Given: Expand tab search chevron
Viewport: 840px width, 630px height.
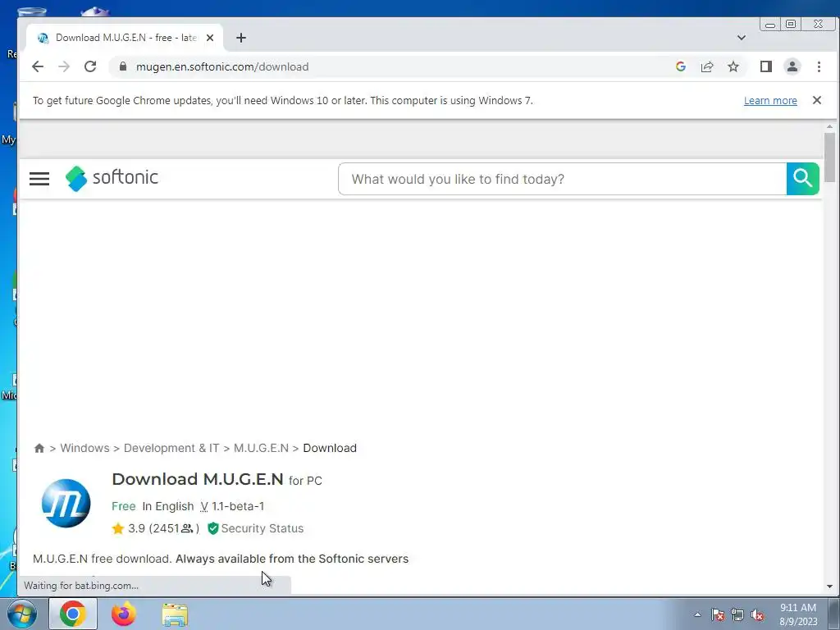Looking at the screenshot, I should tap(741, 38).
